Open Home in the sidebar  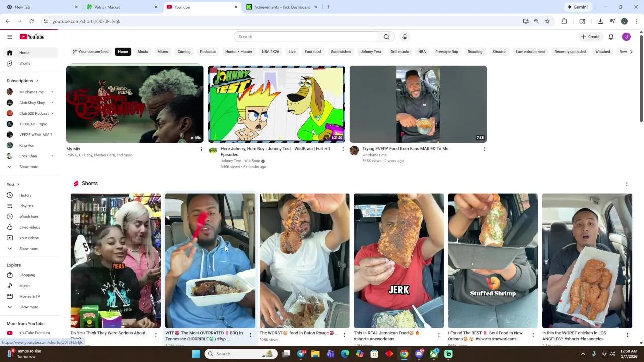[30, 52]
